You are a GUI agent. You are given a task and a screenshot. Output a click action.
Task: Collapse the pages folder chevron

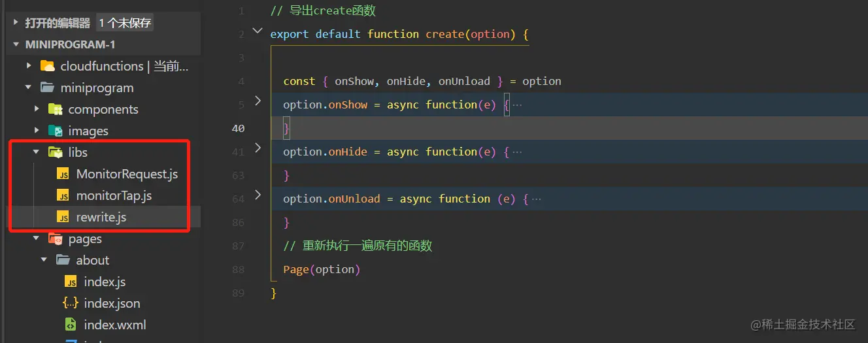pyautogui.click(x=37, y=238)
